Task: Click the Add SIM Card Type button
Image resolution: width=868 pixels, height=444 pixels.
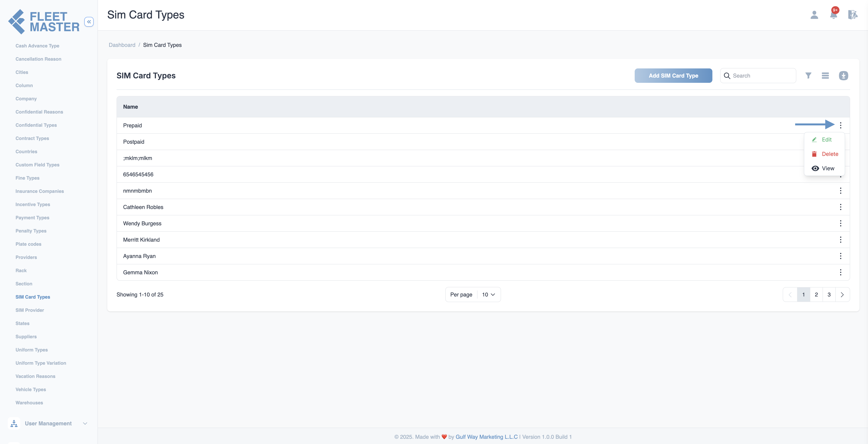Action: (673, 75)
